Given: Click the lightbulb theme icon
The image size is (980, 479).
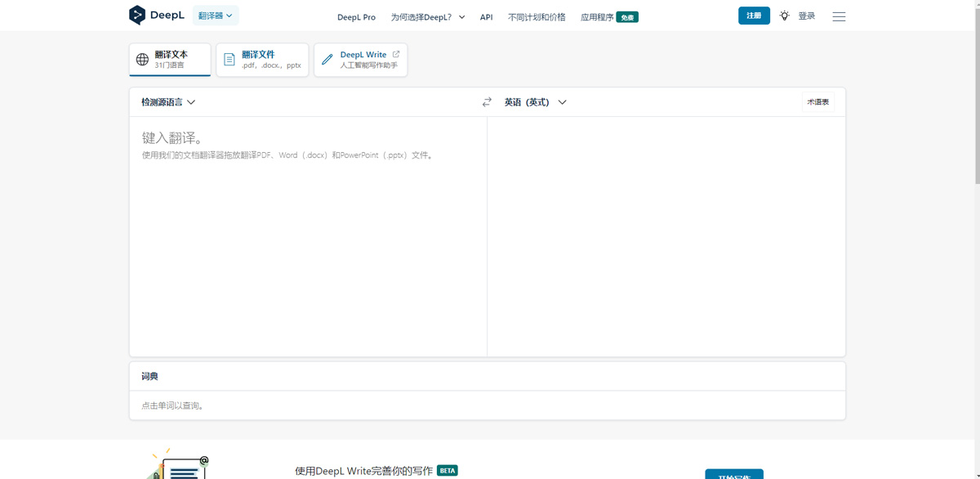Looking at the screenshot, I should (x=784, y=16).
